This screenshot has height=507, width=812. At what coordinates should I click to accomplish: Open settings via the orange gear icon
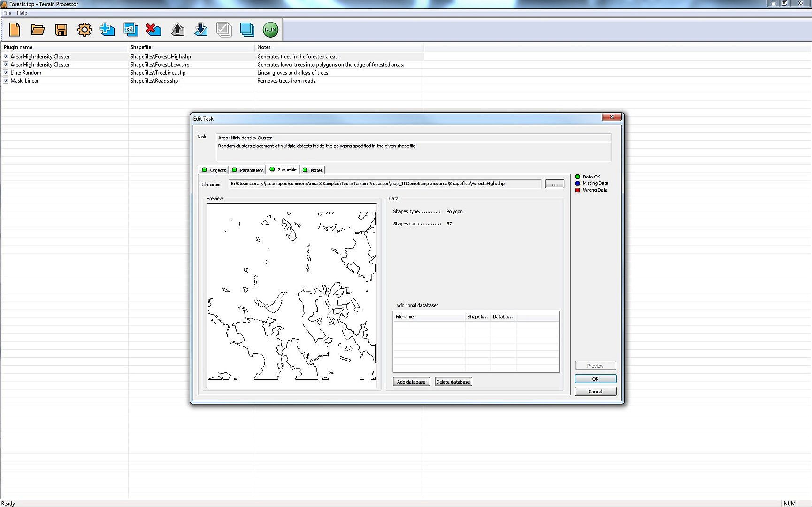[x=84, y=30]
